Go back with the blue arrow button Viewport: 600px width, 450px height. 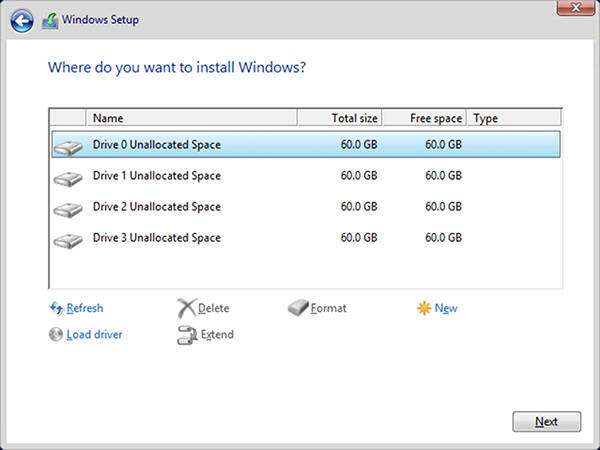22,20
